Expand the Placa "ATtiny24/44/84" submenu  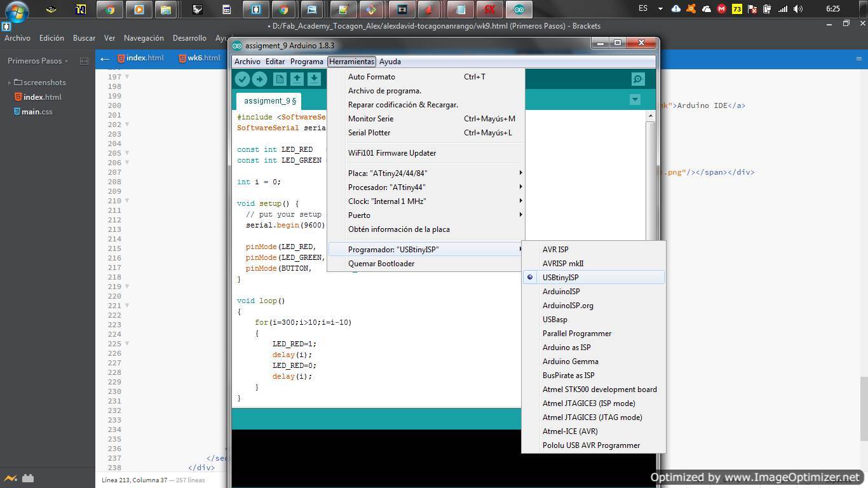click(426, 173)
